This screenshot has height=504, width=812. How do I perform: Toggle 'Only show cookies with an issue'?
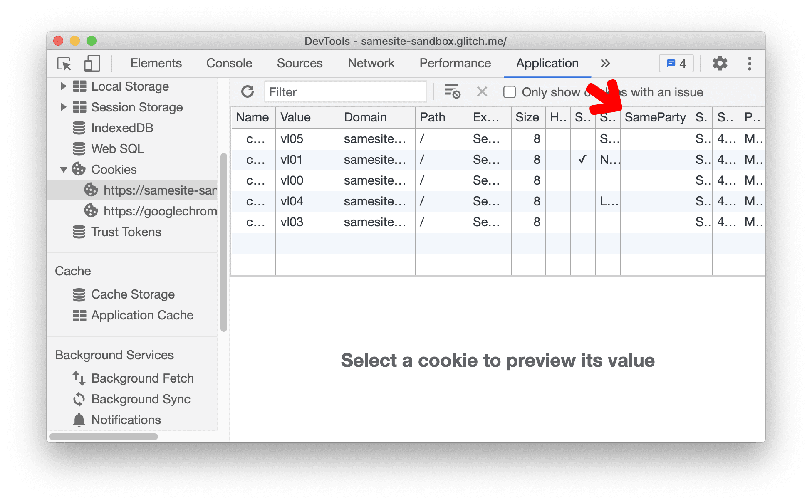click(x=510, y=92)
